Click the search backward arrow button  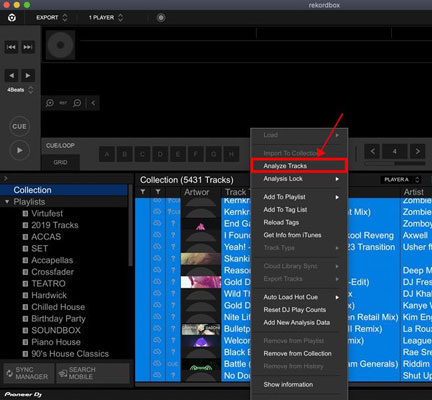click(x=11, y=76)
